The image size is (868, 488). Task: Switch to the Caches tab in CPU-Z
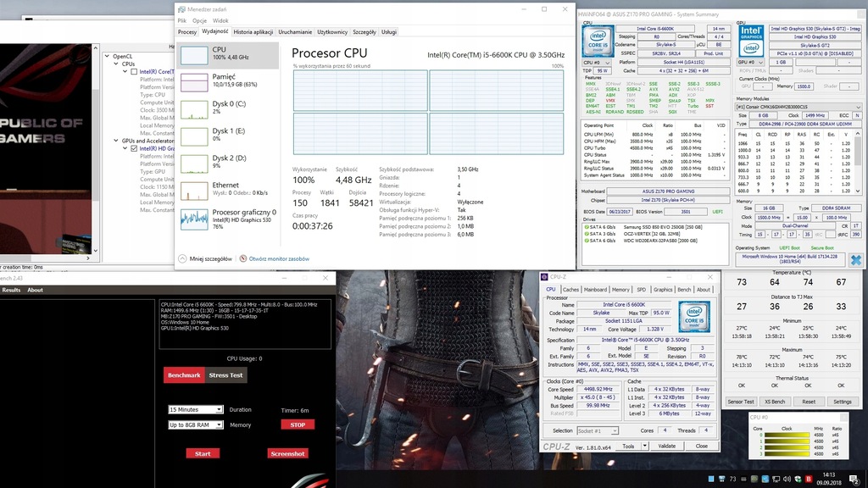(570, 290)
